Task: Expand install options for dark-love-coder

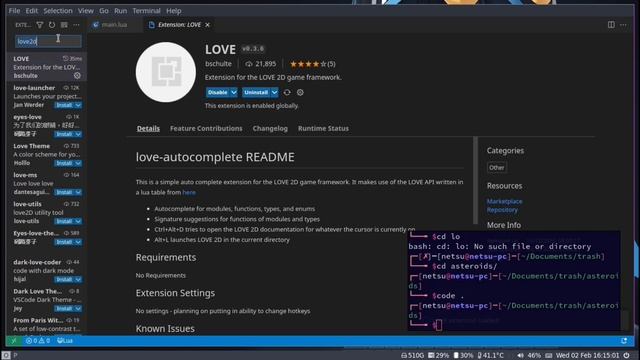Action: point(78,280)
